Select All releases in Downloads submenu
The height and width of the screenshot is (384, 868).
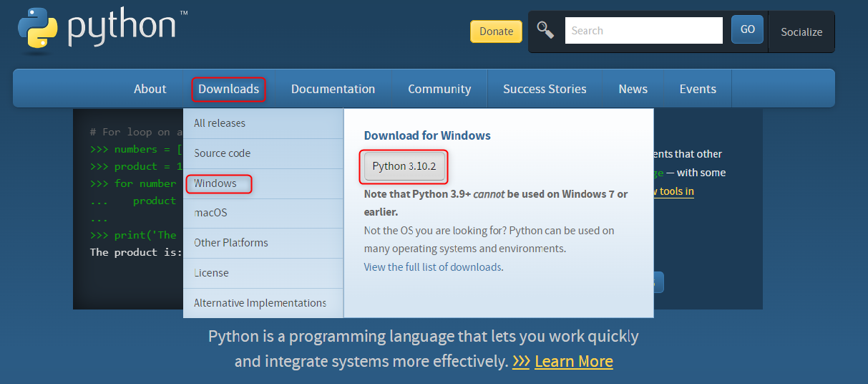[x=263, y=123]
